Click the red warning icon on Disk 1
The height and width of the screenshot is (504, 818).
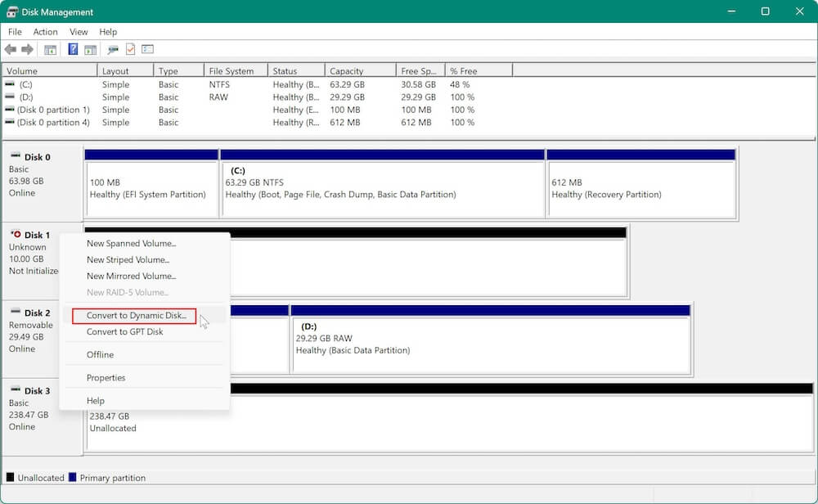click(x=18, y=235)
